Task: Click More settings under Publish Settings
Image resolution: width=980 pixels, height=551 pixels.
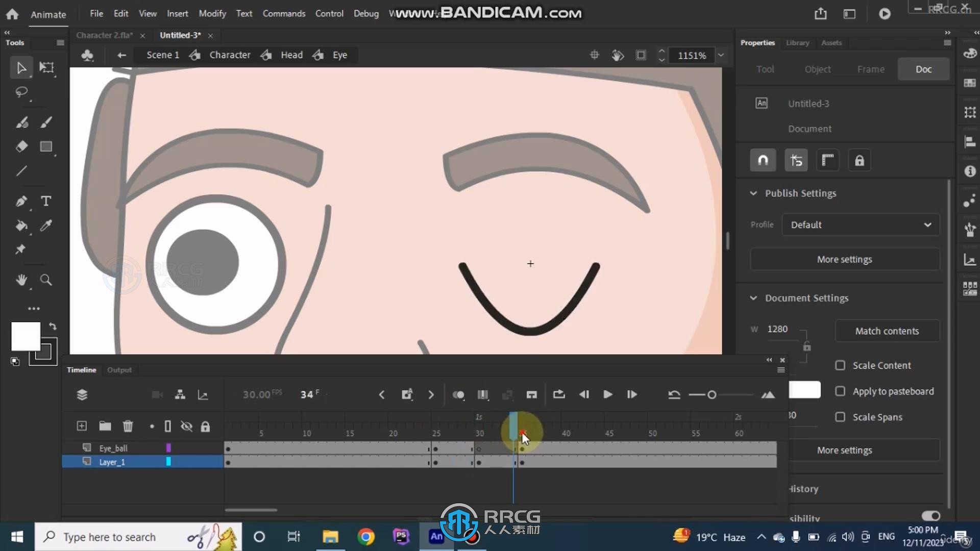Action: (x=844, y=260)
